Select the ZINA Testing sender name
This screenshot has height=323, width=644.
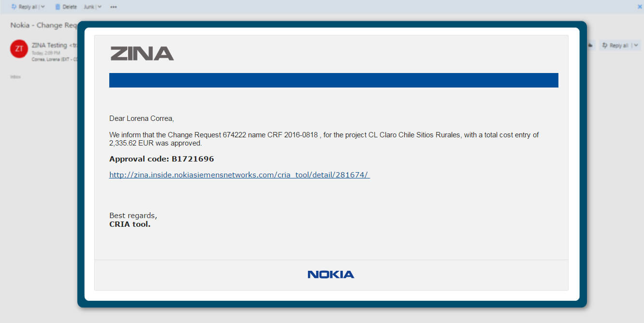49,45
